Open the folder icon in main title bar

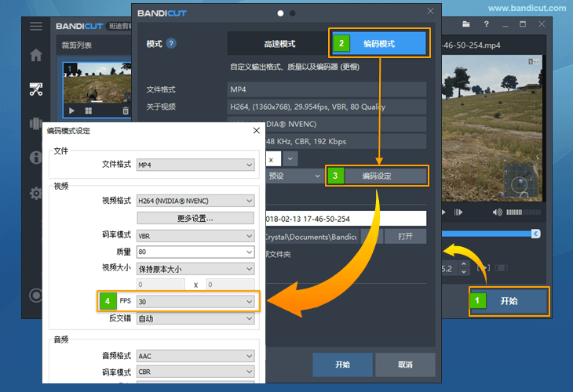(x=466, y=24)
